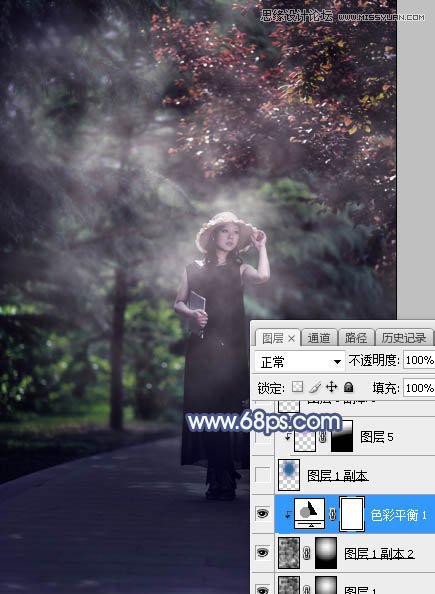The height and width of the screenshot is (594, 435).
Task: Show the 图层 1 副本 layer
Action: coord(263,475)
